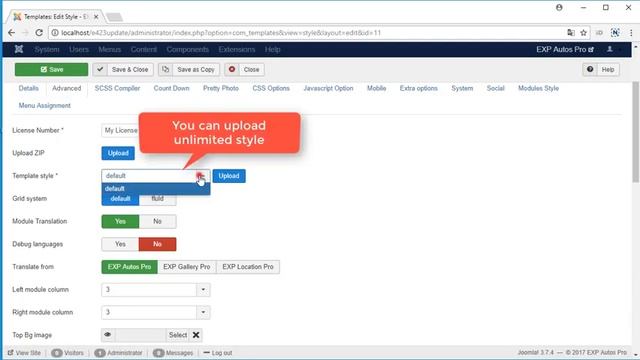This screenshot has height=360, width=640.
Task: Switch to the System tab
Action: pyautogui.click(x=462, y=88)
